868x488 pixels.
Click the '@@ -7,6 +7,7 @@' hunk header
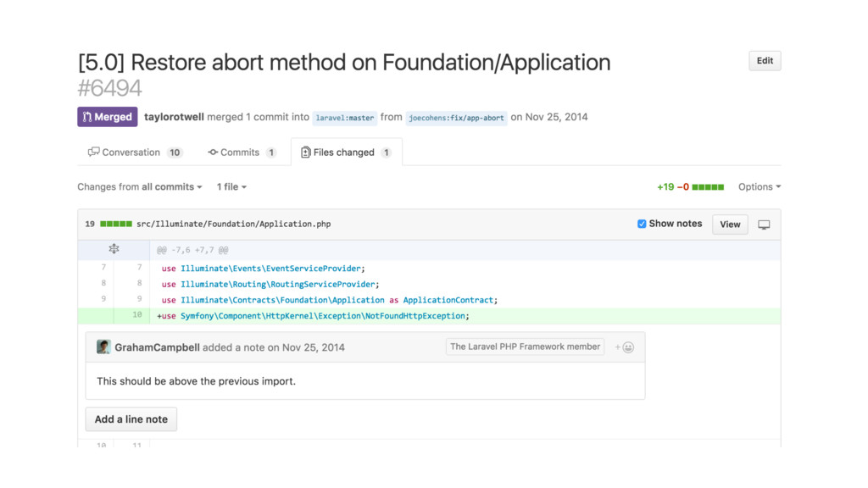coord(192,250)
